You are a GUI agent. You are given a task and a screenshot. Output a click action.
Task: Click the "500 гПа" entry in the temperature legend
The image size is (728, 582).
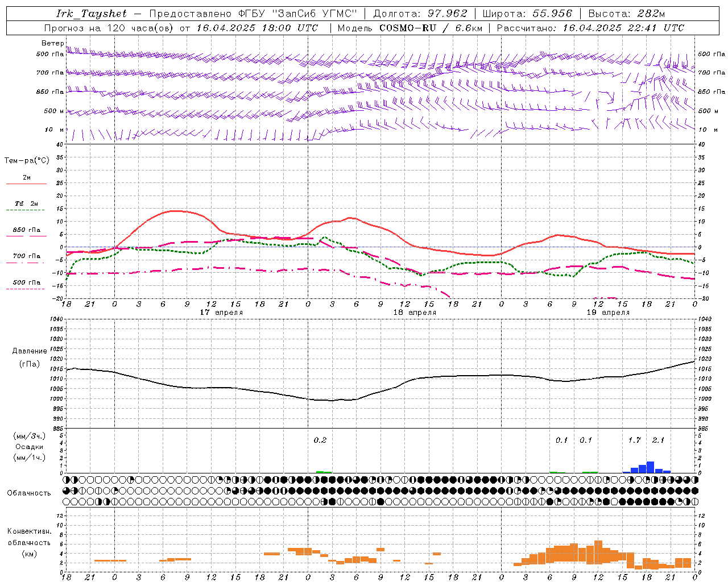click(x=26, y=282)
